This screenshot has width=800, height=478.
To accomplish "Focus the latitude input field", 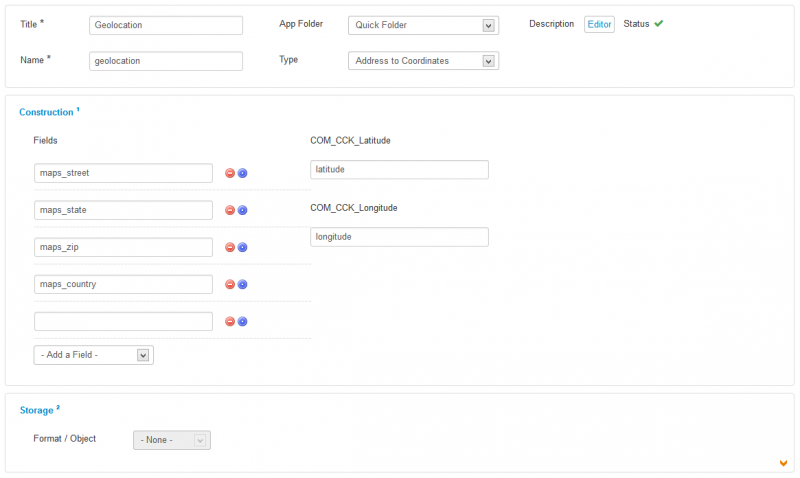I will click(x=399, y=169).
